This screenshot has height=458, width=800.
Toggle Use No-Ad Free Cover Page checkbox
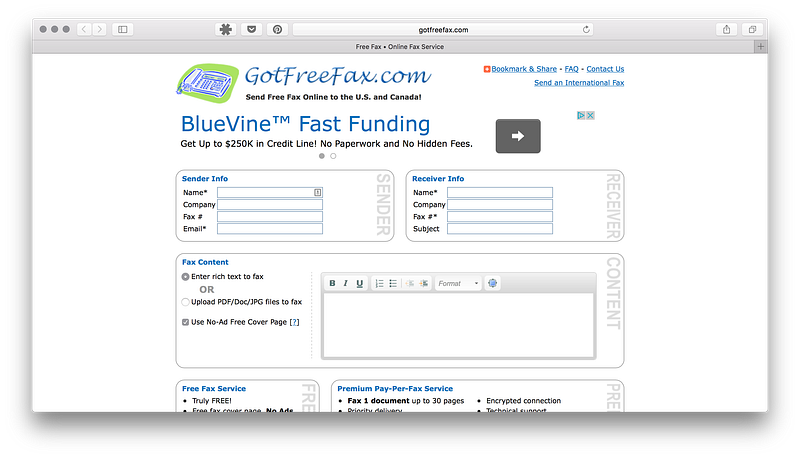pyautogui.click(x=185, y=322)
